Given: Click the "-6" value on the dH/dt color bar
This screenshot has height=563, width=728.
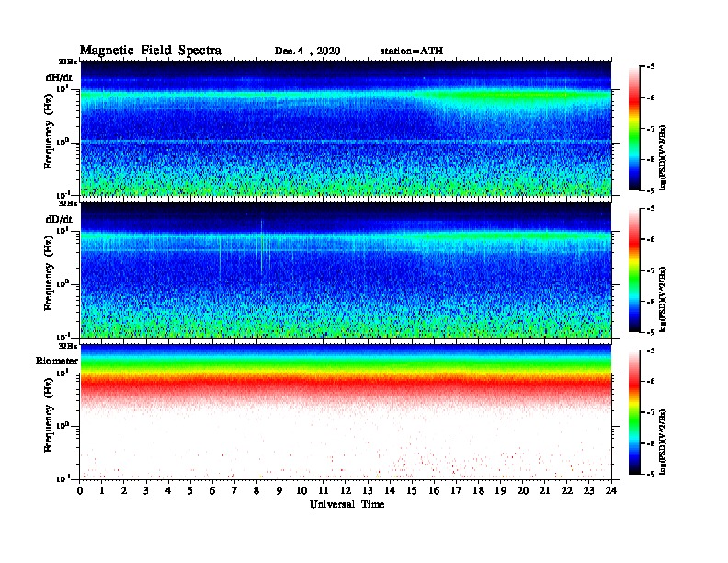Looking at the screenshot, I should pyautogui.click(x=651, y=98).
